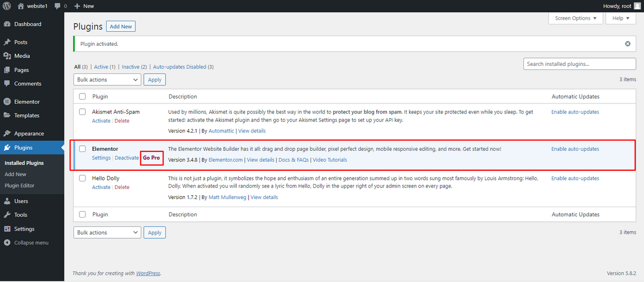The image size is (644, 282).
Task: Click the Posts pin icon
Action: 7,42
